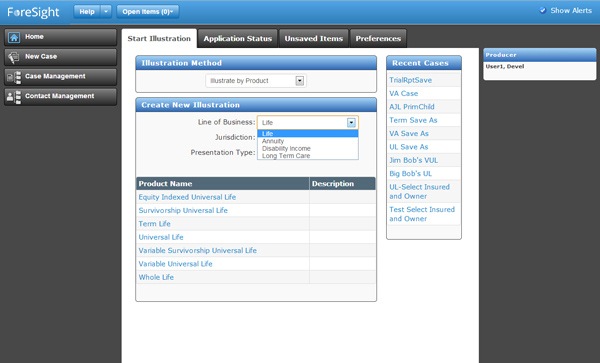Screen dimensions: 600x363
Task: Open recent case TrialRptSave
Action: coord(411,80)
